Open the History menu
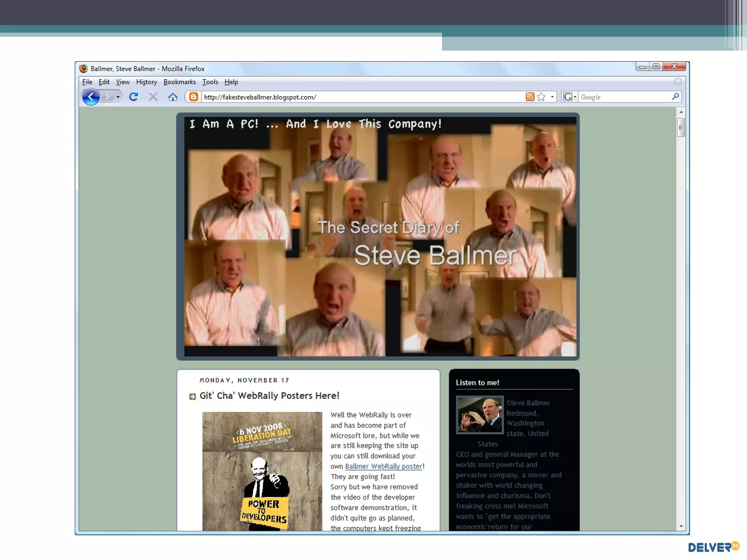The height and width of the screenshot is (560, 747). (x=146, y=82)
